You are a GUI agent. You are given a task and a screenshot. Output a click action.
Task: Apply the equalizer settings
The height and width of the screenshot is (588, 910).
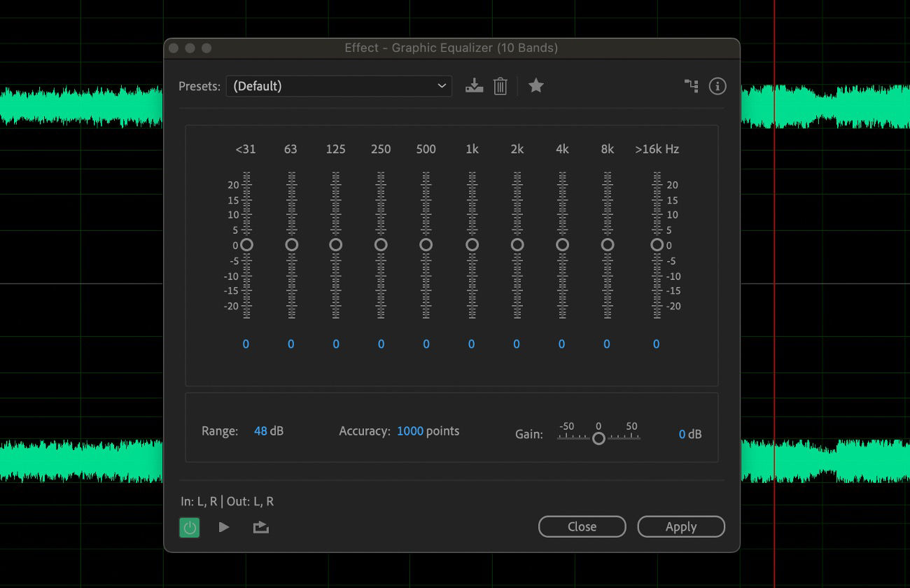[680, 526]
